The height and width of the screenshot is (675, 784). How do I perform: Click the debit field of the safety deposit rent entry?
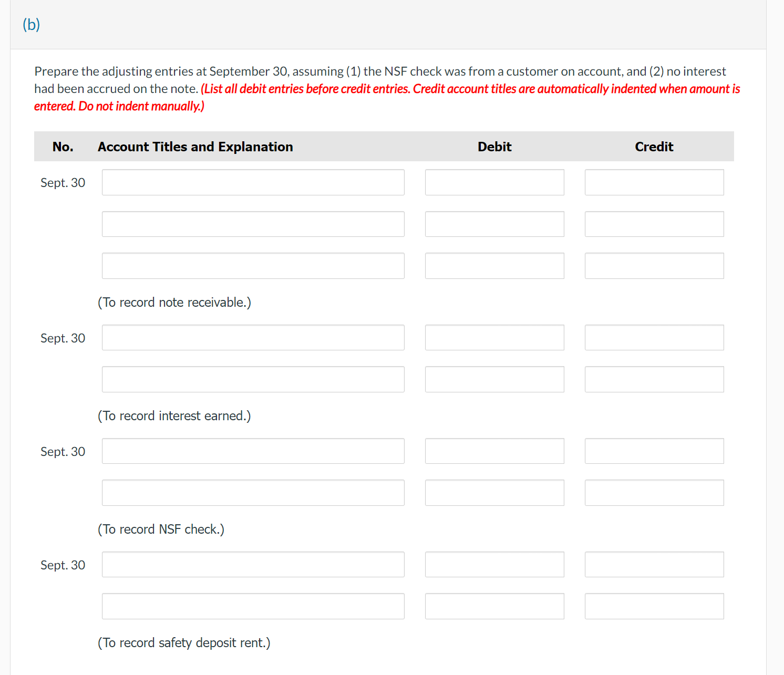click(x=494, y=564)
